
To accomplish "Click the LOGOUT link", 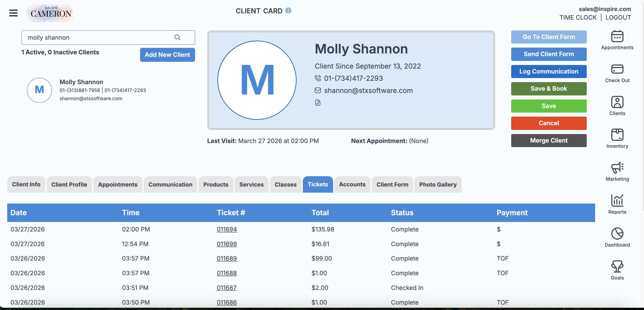I will 618,18.
